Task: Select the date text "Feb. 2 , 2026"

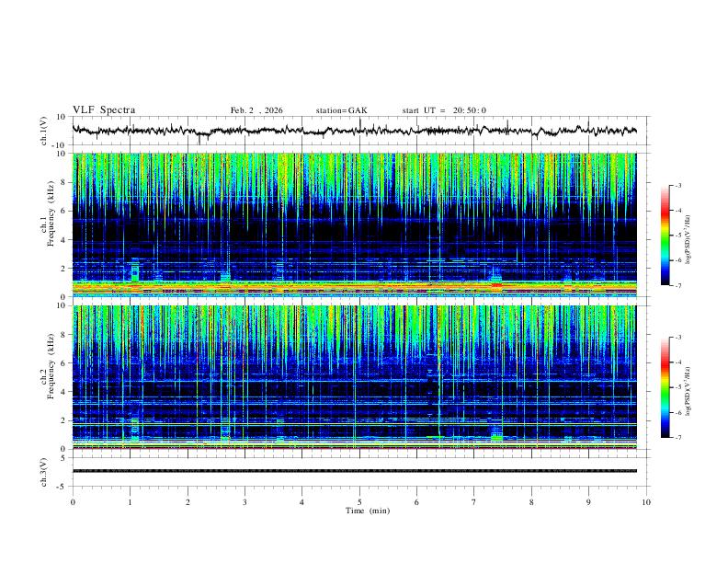Action: click(x=256, y=110)
